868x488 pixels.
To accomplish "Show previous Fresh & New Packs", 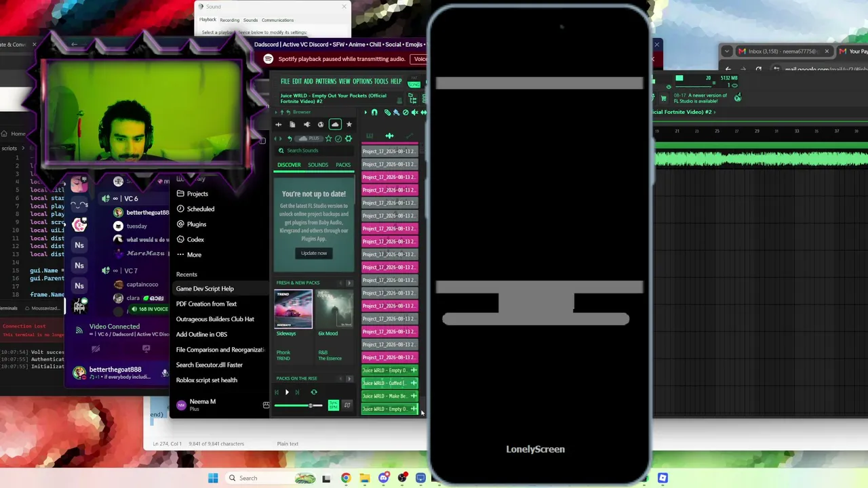I will pos(340,283).
